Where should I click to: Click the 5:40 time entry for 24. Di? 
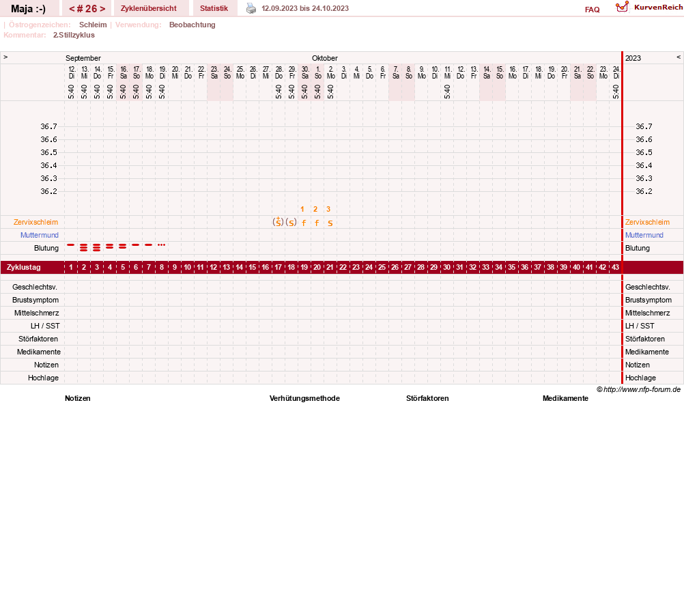(x=616, y=92)
